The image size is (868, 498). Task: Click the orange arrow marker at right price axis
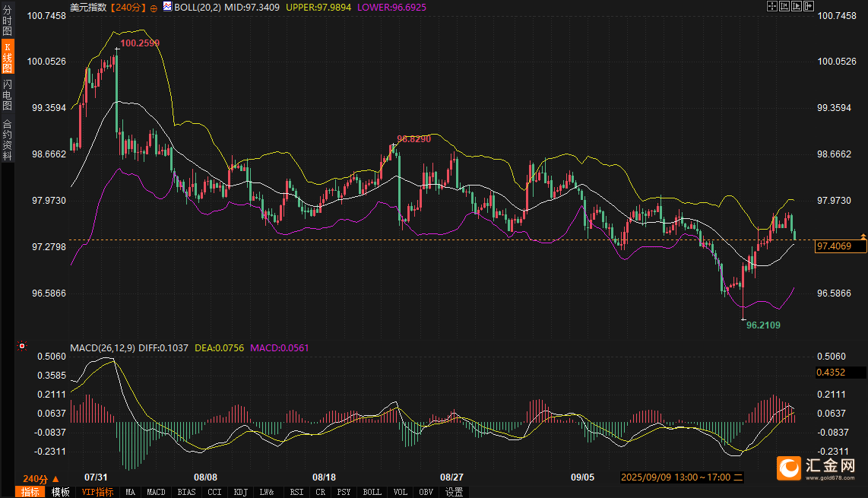863,236
